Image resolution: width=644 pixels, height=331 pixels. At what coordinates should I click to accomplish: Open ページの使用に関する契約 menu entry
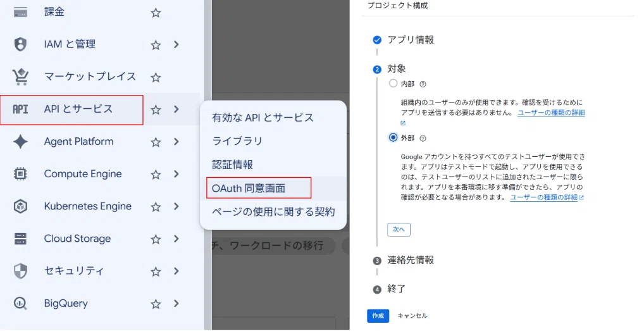tap(273, 212)
